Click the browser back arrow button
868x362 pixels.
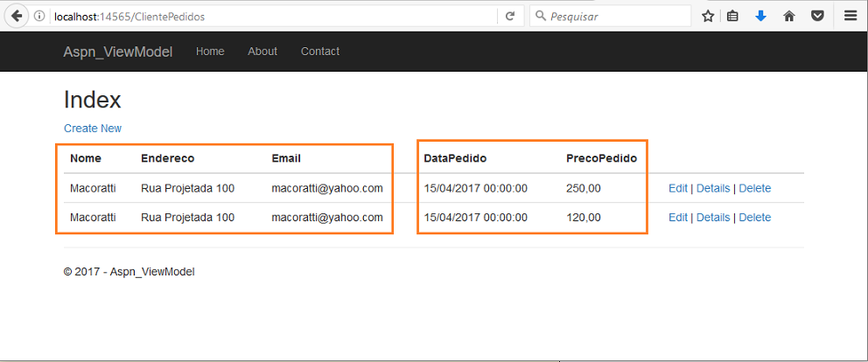click(x=16, y=16)
